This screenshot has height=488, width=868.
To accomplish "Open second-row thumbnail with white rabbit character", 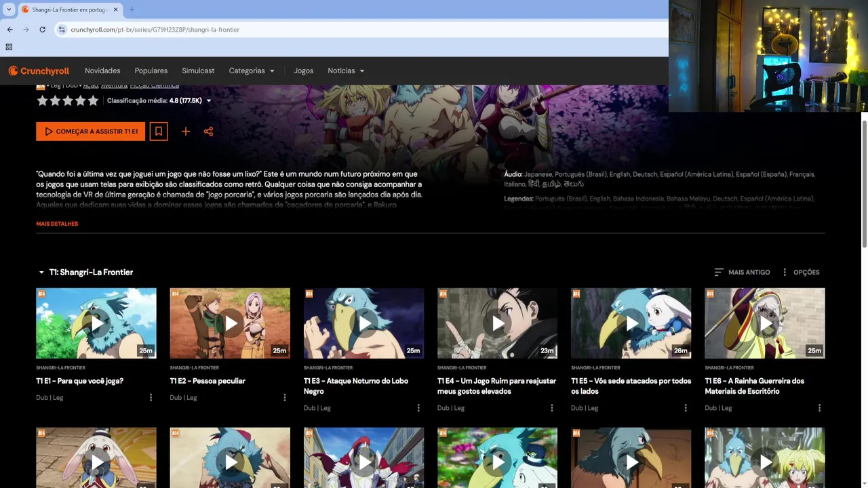I will click(x=96, y=457).
